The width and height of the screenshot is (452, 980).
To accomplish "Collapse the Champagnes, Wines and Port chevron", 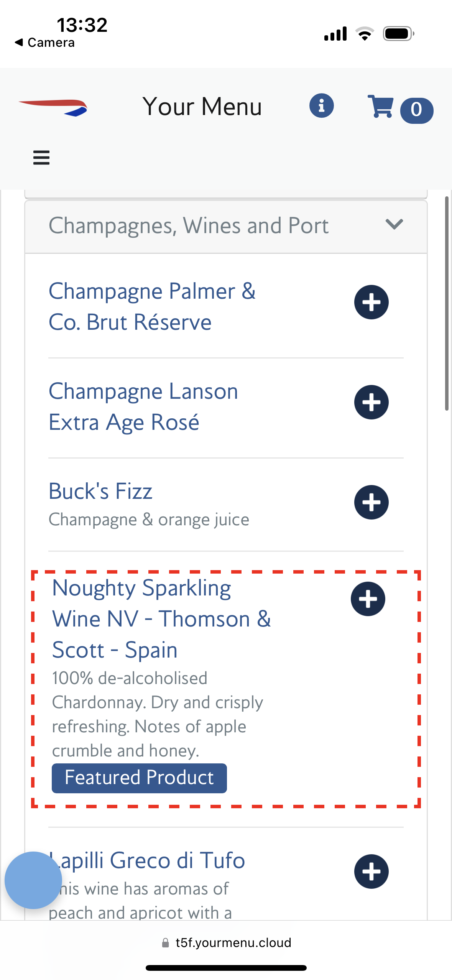I will [394, 224].
